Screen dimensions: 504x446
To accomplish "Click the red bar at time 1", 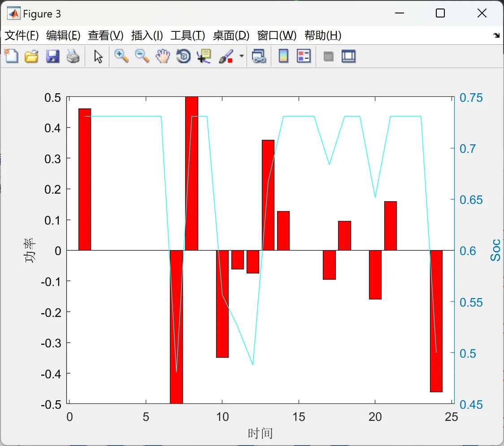I will tap(85, 180).
